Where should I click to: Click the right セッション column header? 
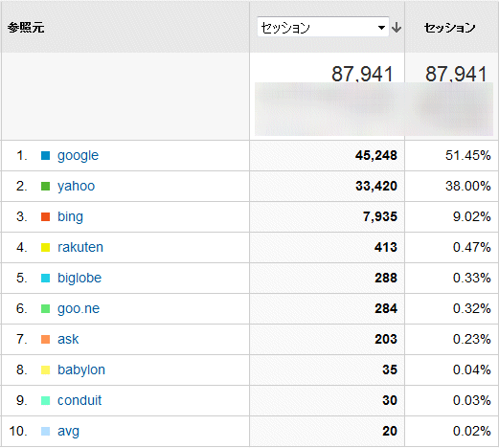(449, 28)
